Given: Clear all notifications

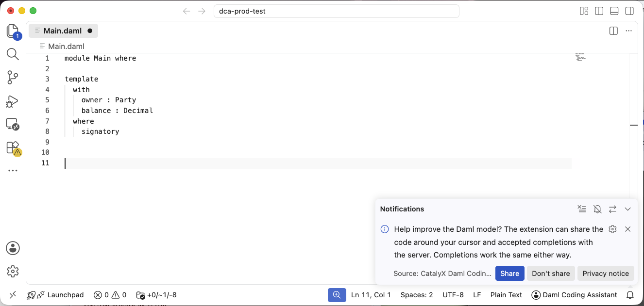Looking at the screenshot, I should (x=582, y=209).
